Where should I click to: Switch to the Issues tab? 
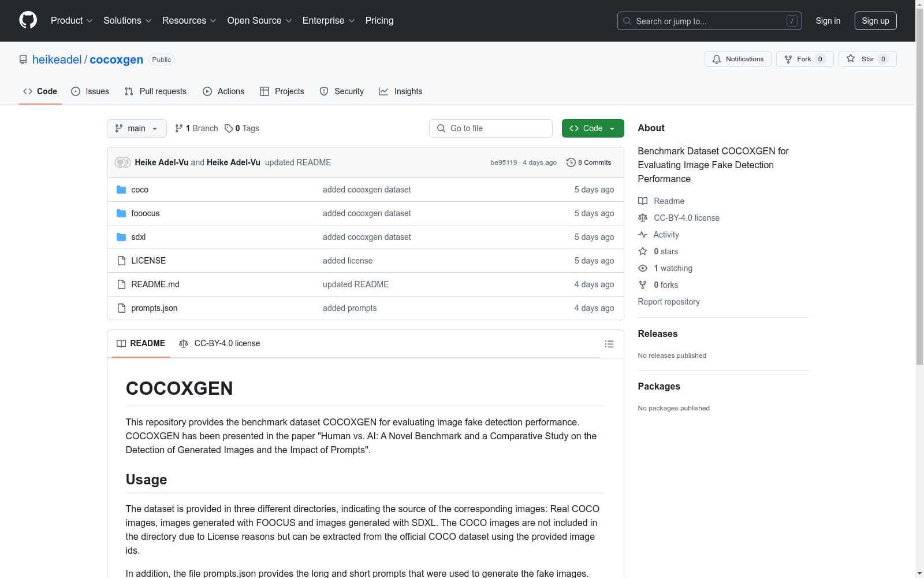[x=90, y=91]
